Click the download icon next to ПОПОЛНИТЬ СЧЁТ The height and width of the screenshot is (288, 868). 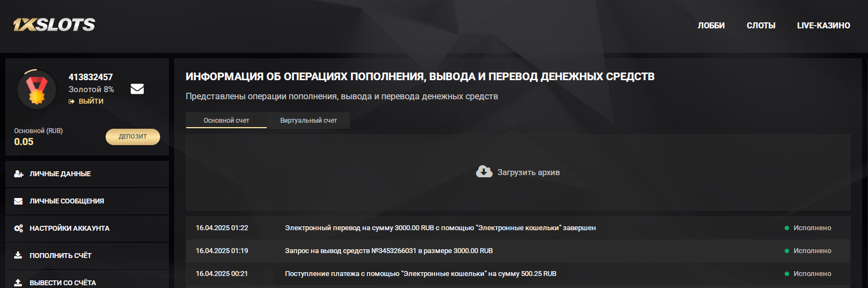point(18,255)
